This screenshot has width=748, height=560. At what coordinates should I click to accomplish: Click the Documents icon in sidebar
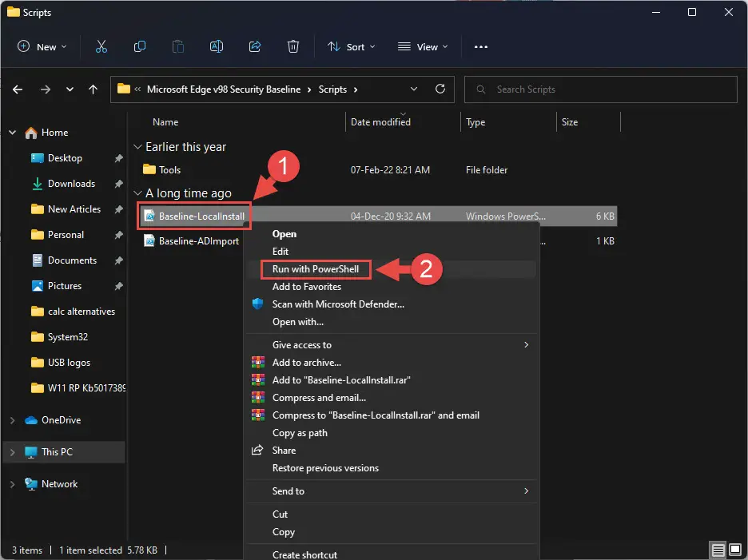point(38,260)
